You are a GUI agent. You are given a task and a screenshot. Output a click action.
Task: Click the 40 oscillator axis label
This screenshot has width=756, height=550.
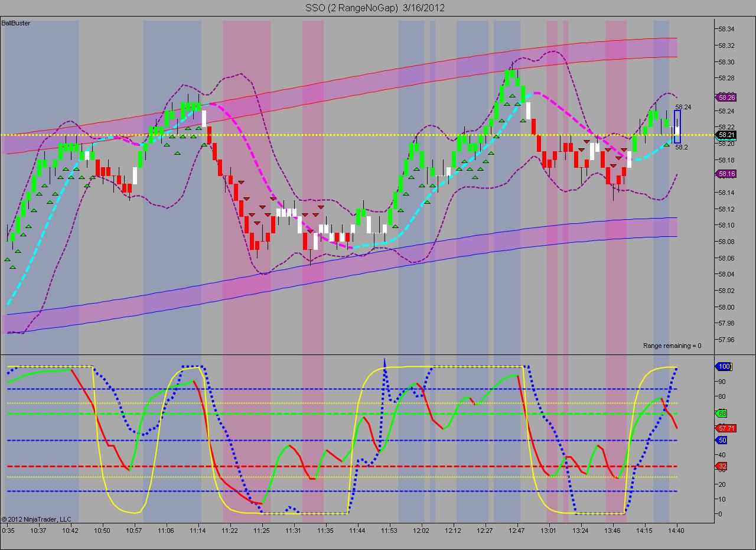point(722,455)
